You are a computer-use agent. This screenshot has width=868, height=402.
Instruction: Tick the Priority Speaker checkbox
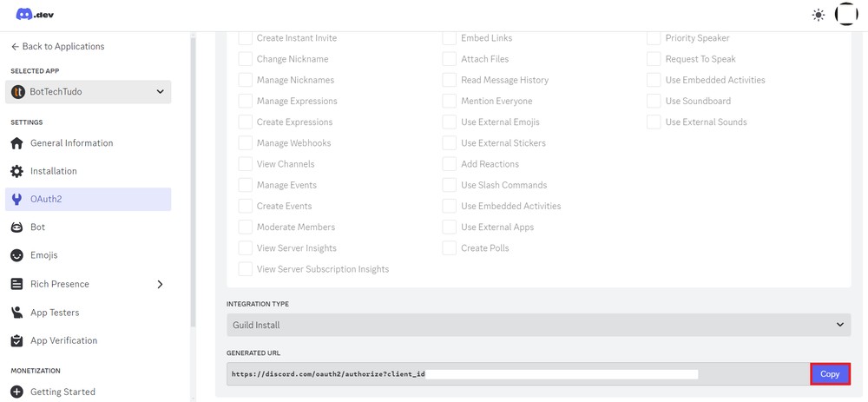click(x=654, y=38)
